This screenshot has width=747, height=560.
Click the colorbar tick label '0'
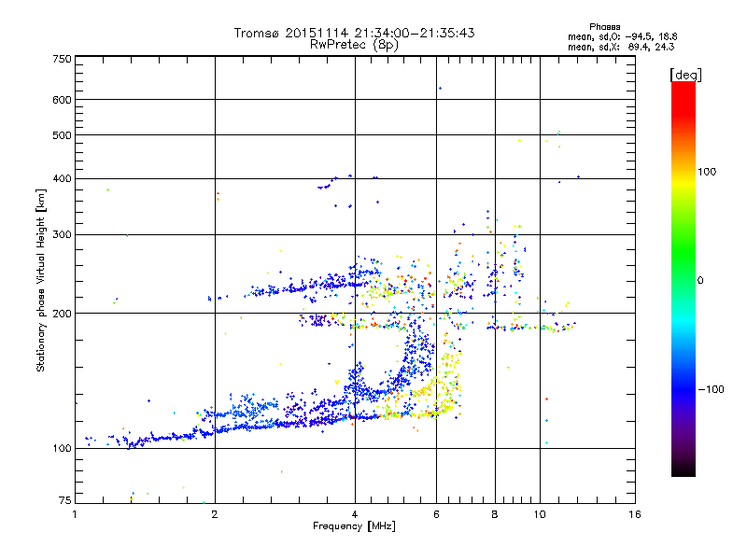point(700,281)
